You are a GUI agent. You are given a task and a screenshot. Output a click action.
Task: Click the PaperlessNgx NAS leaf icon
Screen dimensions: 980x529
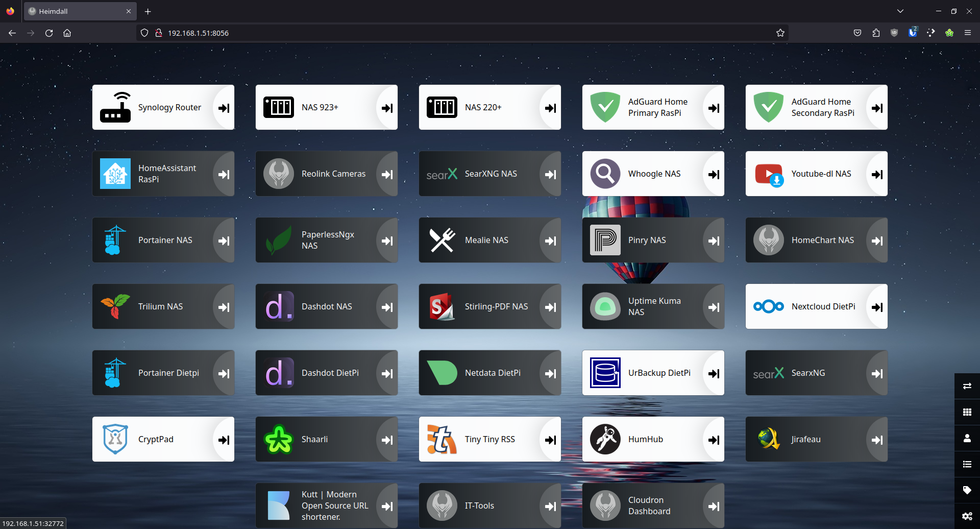tap(279, 240)
